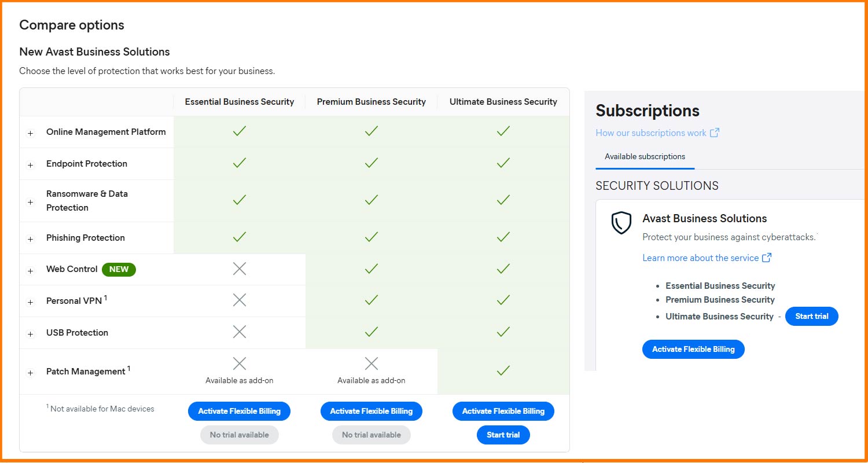Viewport: 868px width, 463px height.
Task: Expand the Endpoint Protection row
Action: click(x=30, y=164)
